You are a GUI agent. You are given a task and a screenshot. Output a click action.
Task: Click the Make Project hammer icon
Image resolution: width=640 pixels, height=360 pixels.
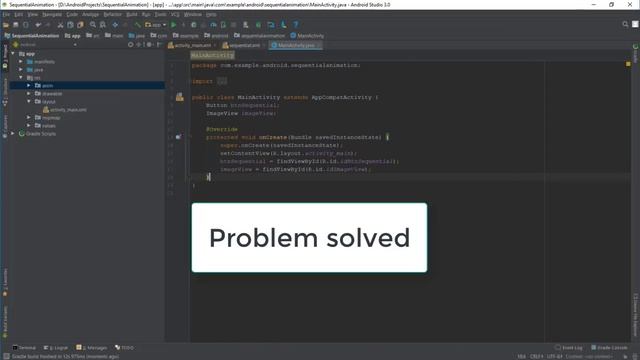(x=137, y=25)
